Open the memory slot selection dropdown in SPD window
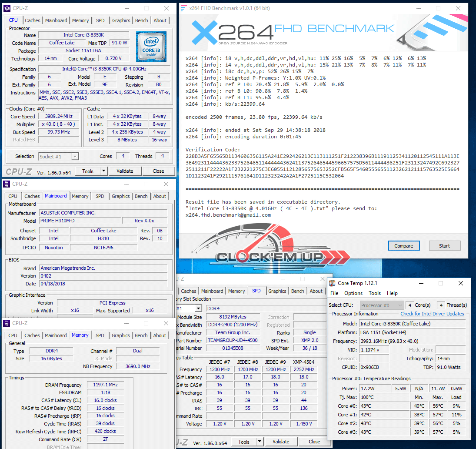This screenshot has width=476, height=449. click(x=198, y=308)
